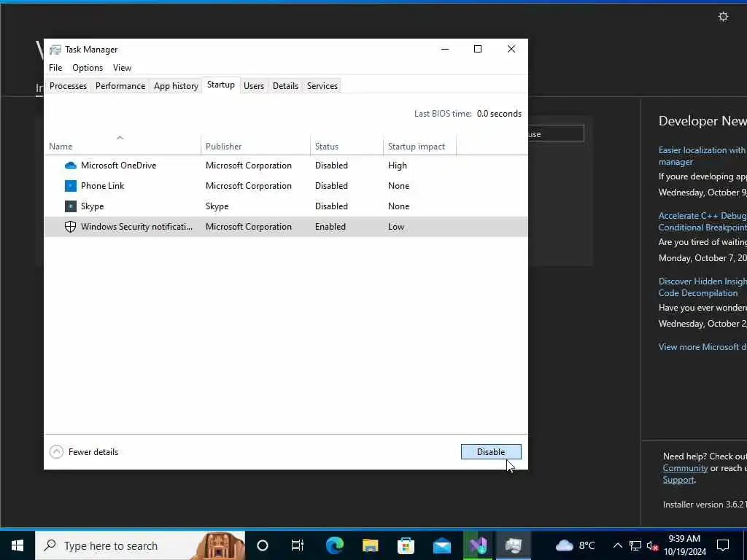Select the Skype name in startup list
This screenshot has height=560, width=747.
point(92,206)
